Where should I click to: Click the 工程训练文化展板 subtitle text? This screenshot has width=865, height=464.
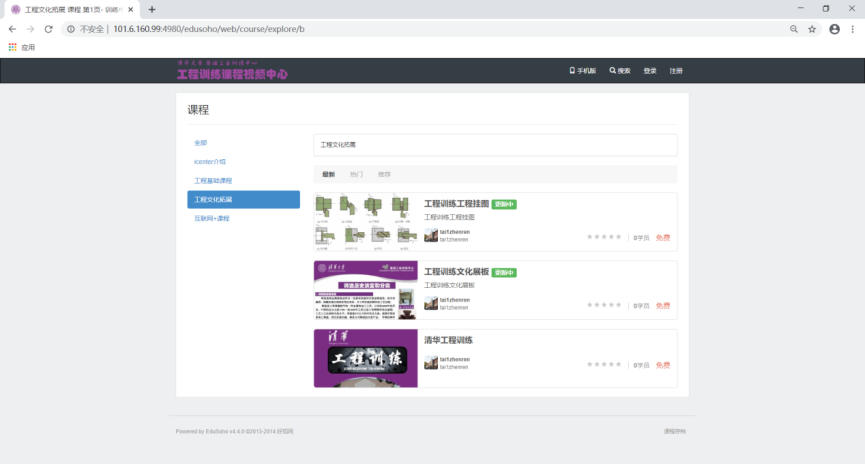point(449,285)
